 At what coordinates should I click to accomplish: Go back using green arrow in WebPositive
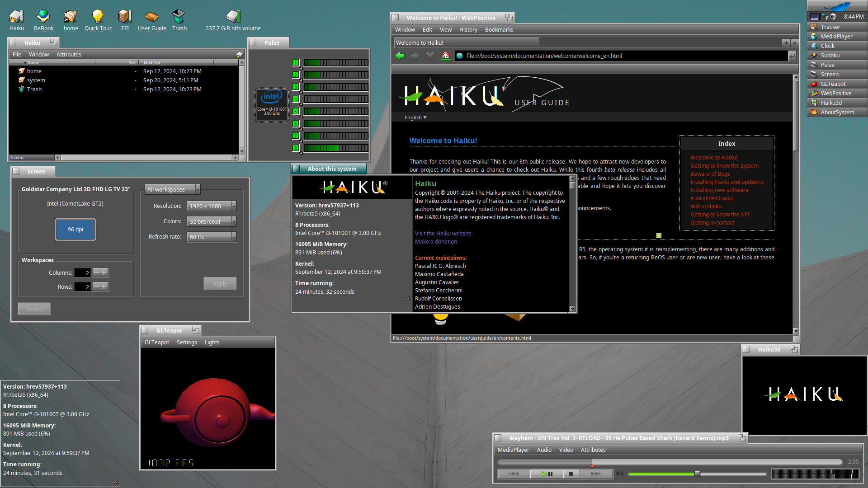pos(400,56)
